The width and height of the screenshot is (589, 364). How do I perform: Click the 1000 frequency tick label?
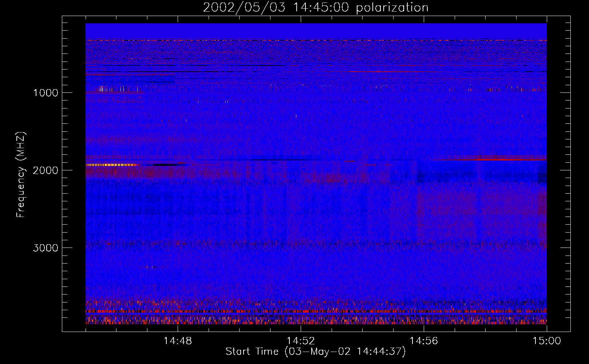[46, 93]
